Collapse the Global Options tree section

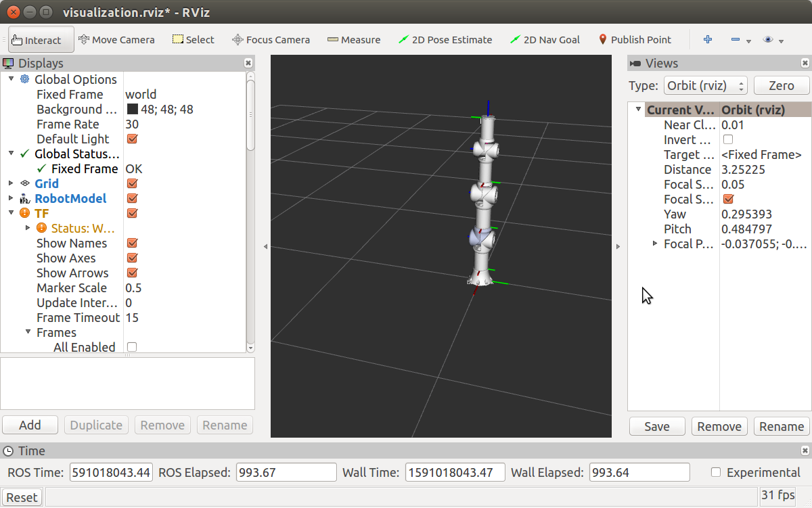coord(12,79)
